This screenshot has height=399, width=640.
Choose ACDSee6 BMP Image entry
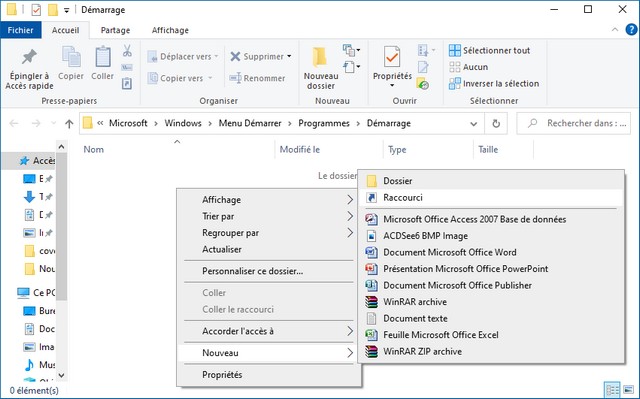[491, 236]
